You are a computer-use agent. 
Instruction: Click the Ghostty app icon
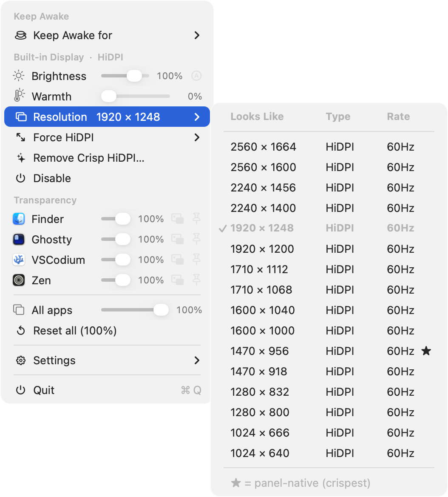[19, 239]
